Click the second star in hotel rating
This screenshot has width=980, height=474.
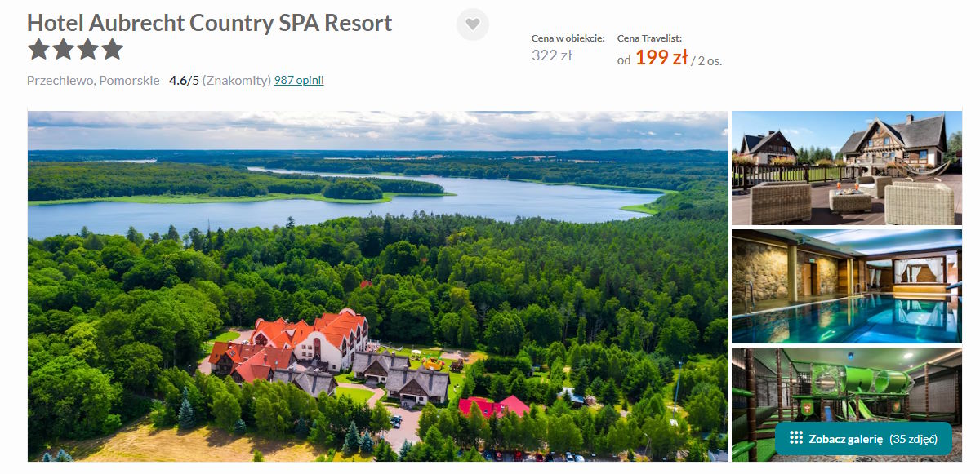pos(63,50)
